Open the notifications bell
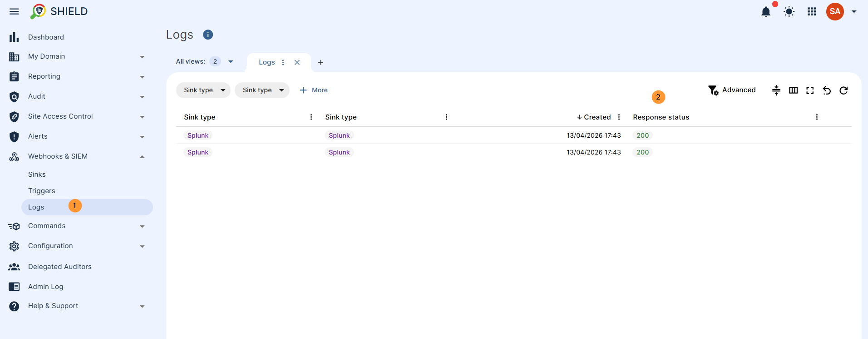This screenshot has width=868, height=339. coord(766,12)
